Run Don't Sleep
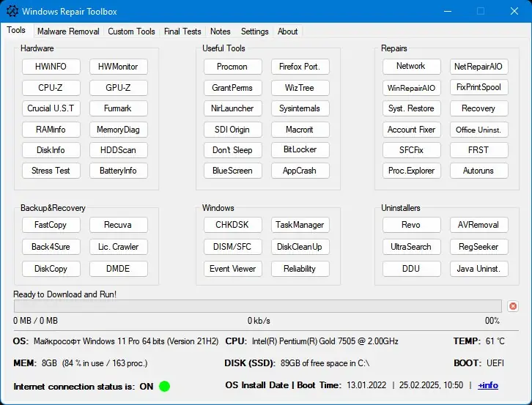 point(232,150)
